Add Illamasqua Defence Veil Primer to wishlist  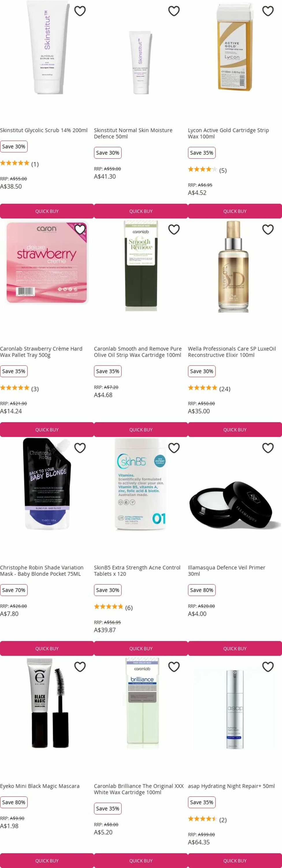point(268,448)
